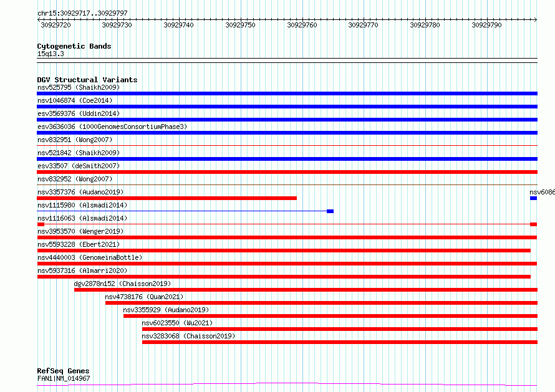Click the blue bar for nsv1046874
Screen dimensions: 555x392
(x=287, y=107)
